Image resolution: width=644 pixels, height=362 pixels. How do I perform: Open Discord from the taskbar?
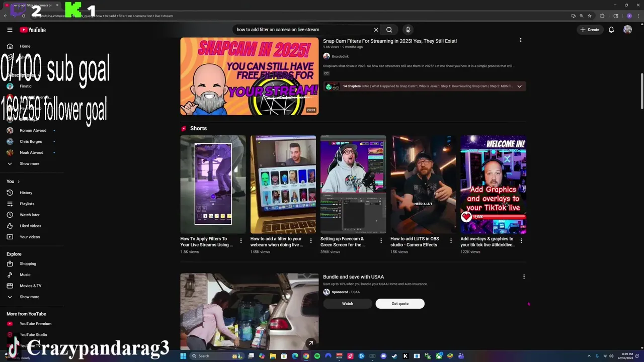383,356
